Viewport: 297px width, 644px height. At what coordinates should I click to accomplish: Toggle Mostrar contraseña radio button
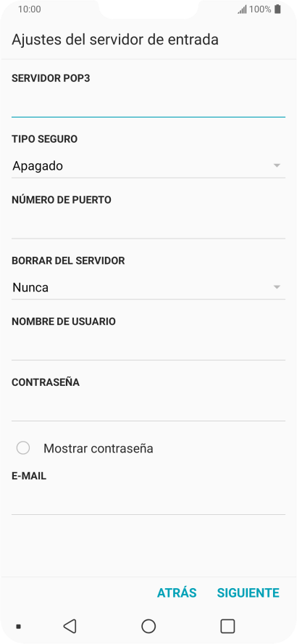[23, 448]
